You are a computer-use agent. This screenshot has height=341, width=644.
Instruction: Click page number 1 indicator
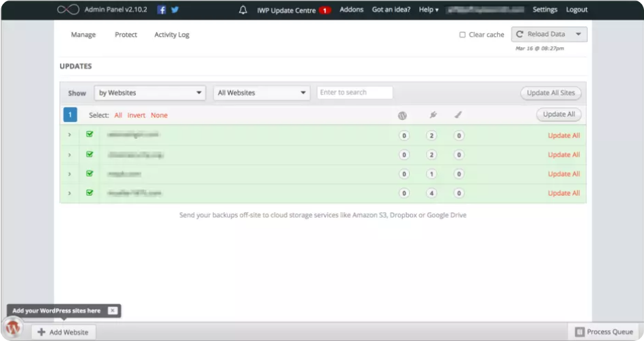click(x=70, y=115)
